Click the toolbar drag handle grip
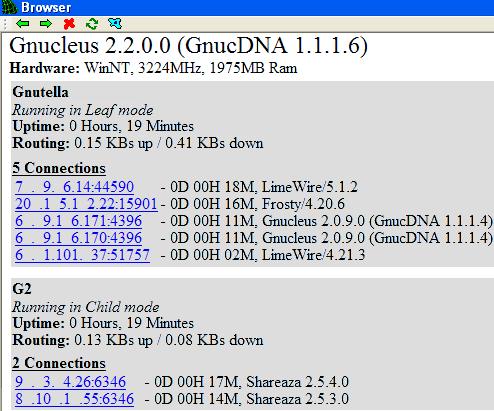This screenshot has width=494, height=411. pyautogui.click(x=5, y=24)
